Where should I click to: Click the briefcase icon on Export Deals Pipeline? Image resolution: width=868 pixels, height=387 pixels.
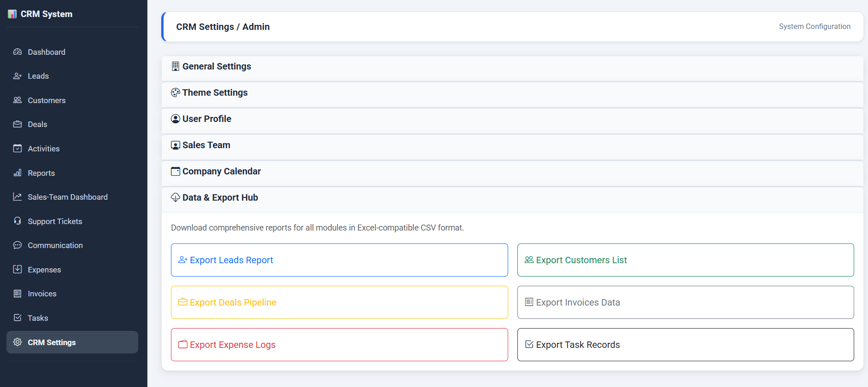183,302
